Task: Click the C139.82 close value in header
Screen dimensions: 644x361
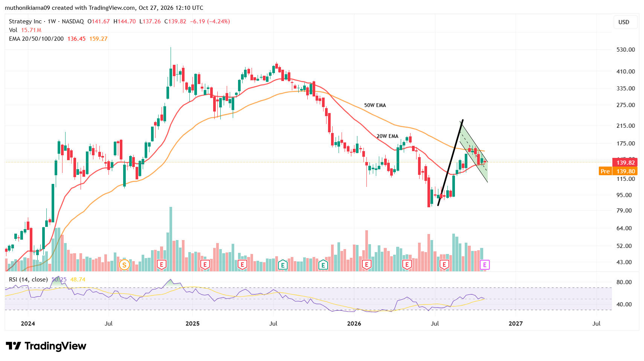Action: pos(175,21)
